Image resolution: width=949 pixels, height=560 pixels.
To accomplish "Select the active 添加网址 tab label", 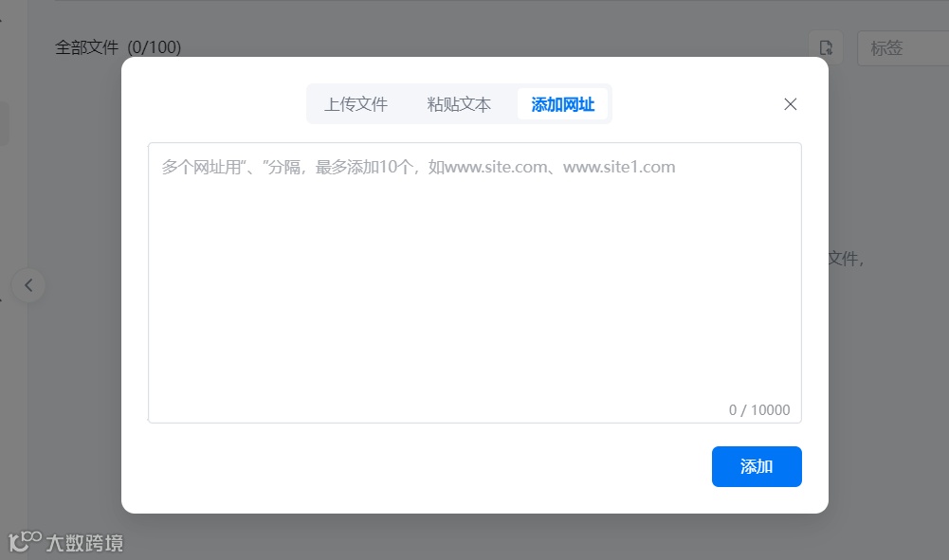I will [x=562, y=104].
